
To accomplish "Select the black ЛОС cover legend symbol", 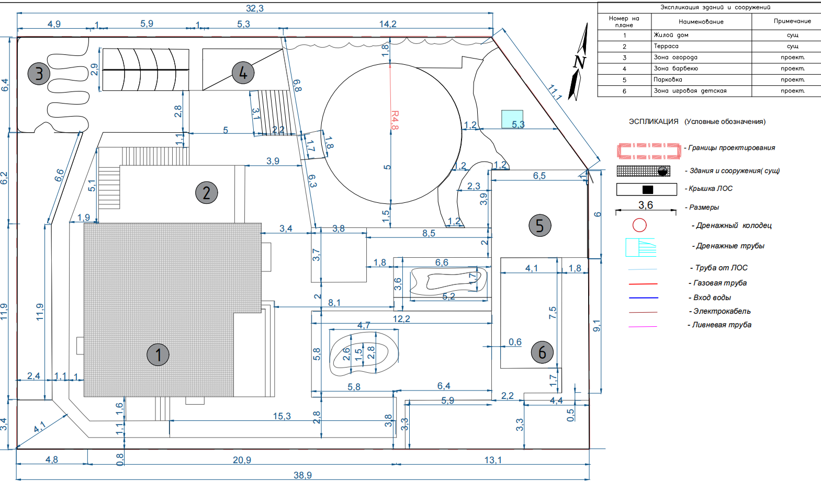I will point(647,189).
